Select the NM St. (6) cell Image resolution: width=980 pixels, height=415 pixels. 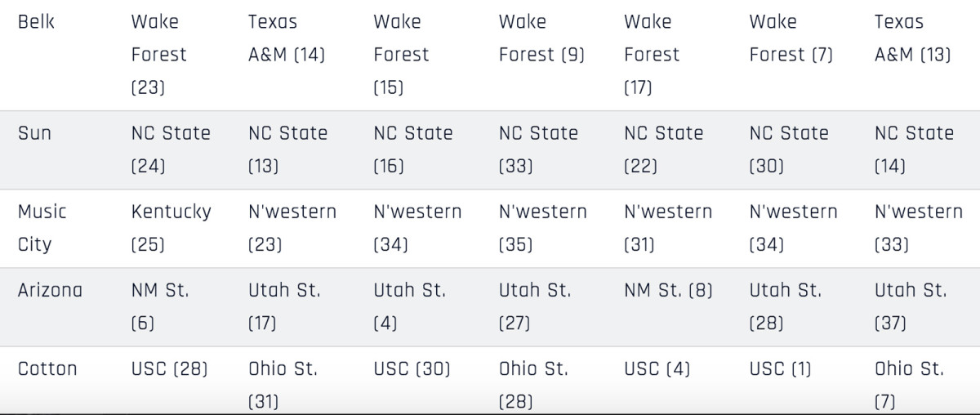coord(159,306)
